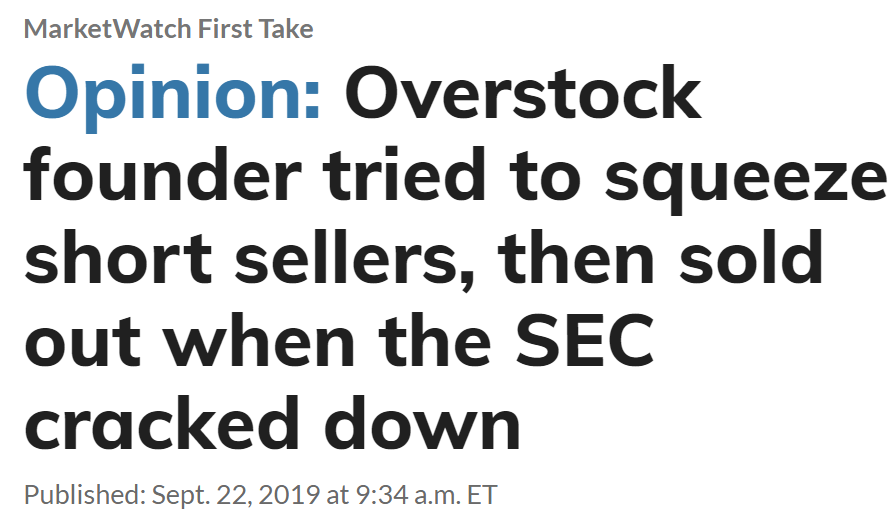Click the Published date line
891x515 pixels.
(261, 495)
